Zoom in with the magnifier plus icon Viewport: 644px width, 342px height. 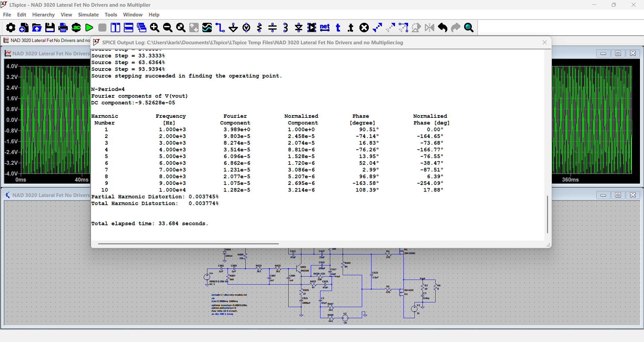155,28
